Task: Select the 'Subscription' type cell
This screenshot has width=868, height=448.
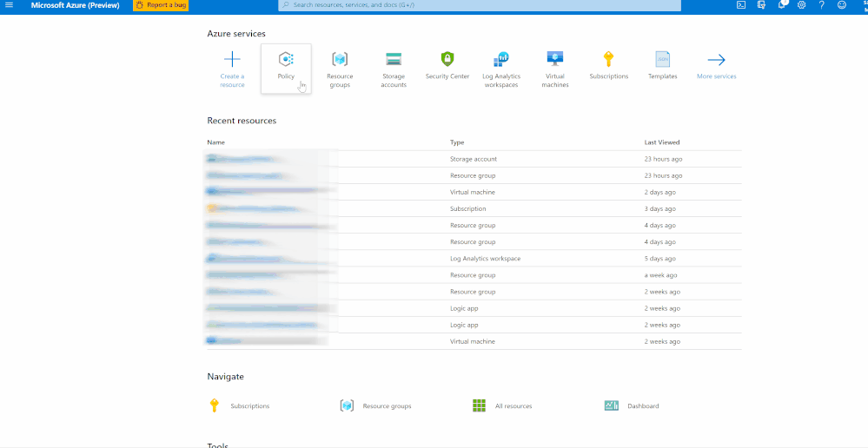Action: tap(467, 208)
